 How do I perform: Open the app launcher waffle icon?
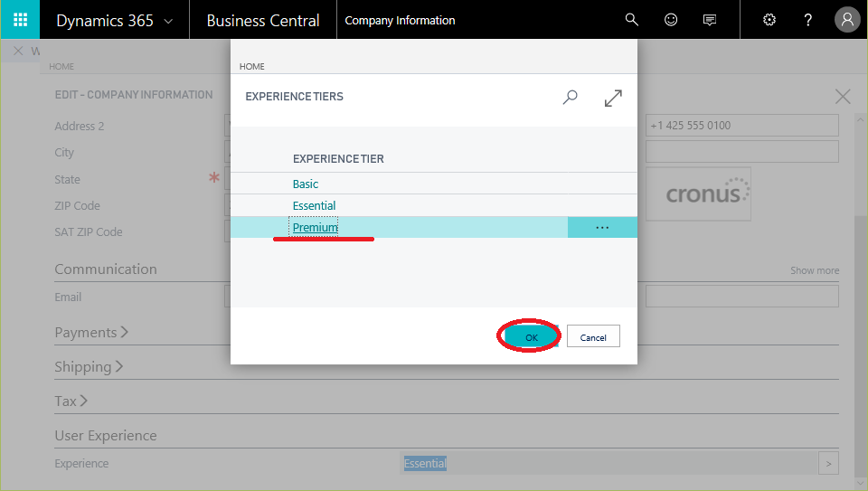[20, 20]
